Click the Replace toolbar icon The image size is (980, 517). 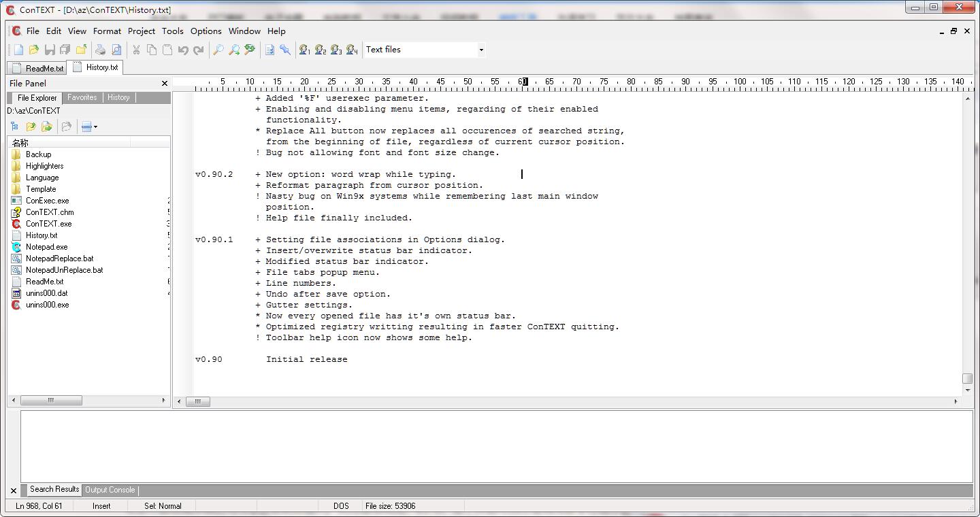[250, 50]
